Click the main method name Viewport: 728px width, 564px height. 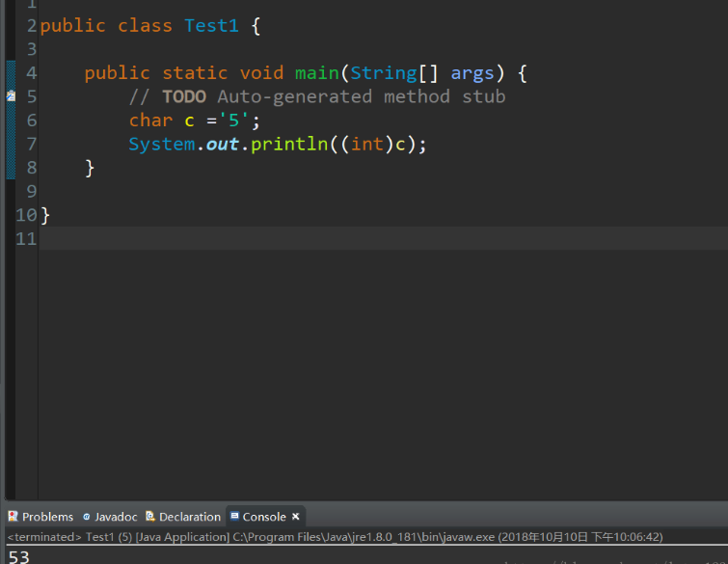coord(317,73)
